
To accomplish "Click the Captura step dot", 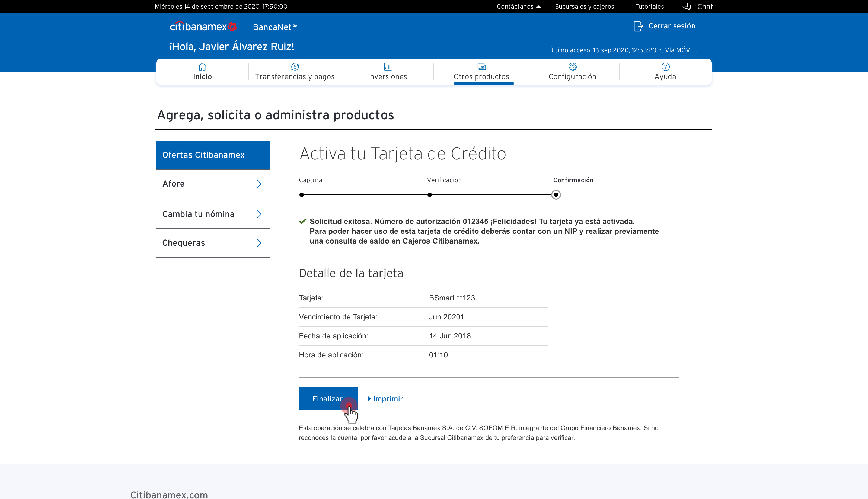I will point(302,195).
